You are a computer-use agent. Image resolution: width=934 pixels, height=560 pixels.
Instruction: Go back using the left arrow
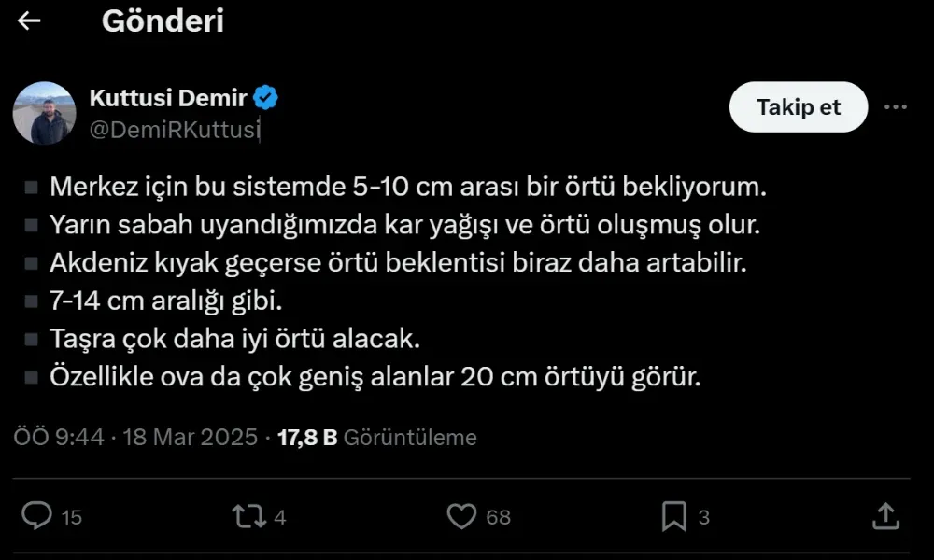pos(29,21)
